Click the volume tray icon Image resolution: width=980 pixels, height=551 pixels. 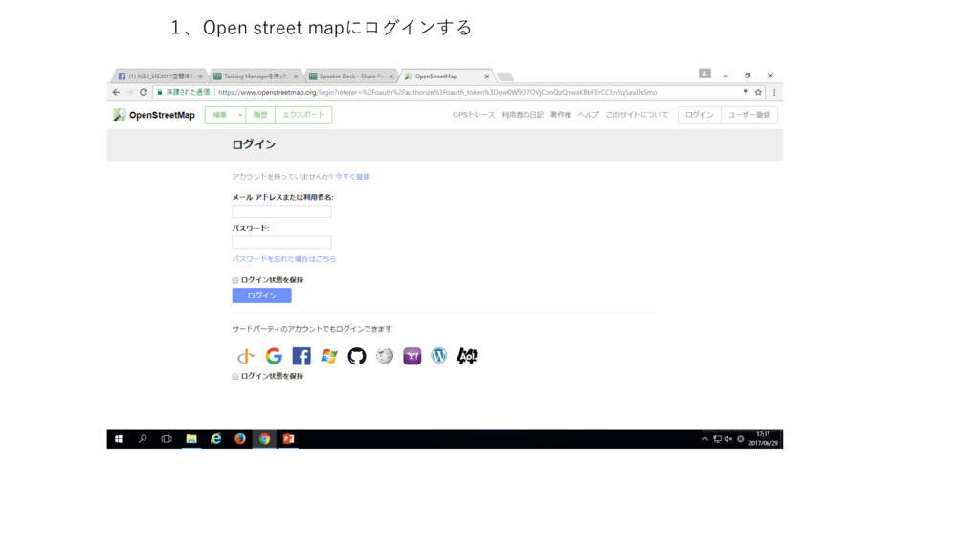[x=728, y=439]
